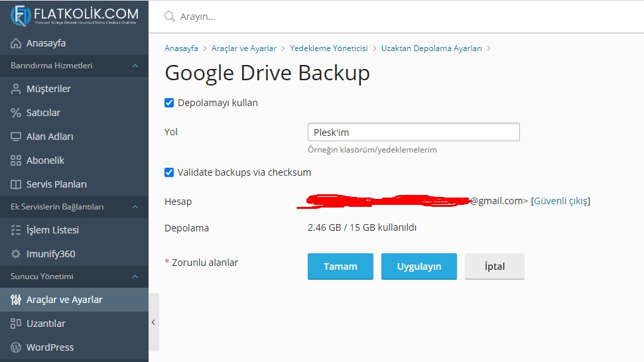Click the Müşteriler person icon
This screenshot has width=644, height=362.
tap(16, 89)
